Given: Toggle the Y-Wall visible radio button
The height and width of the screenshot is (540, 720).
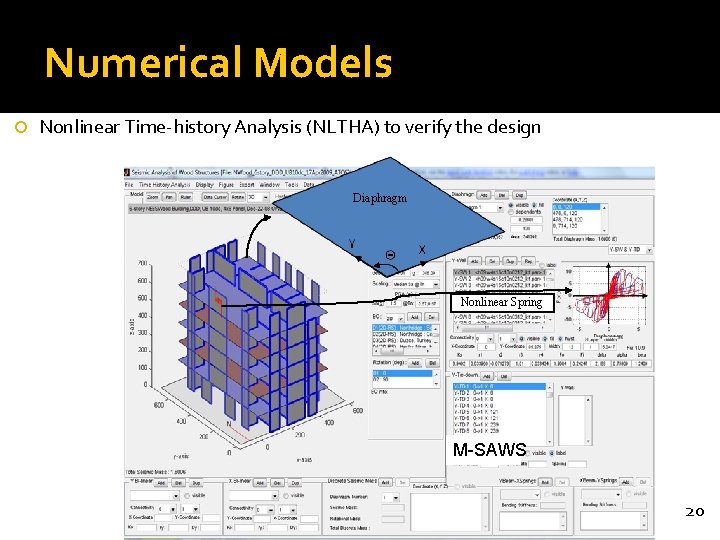Looking at the screenshot, I should coord(522,339).
